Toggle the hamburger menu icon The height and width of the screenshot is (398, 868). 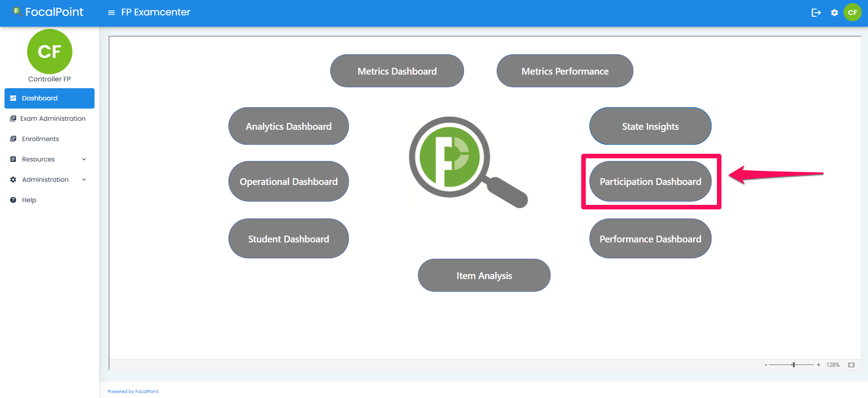(x=111, y=13)
